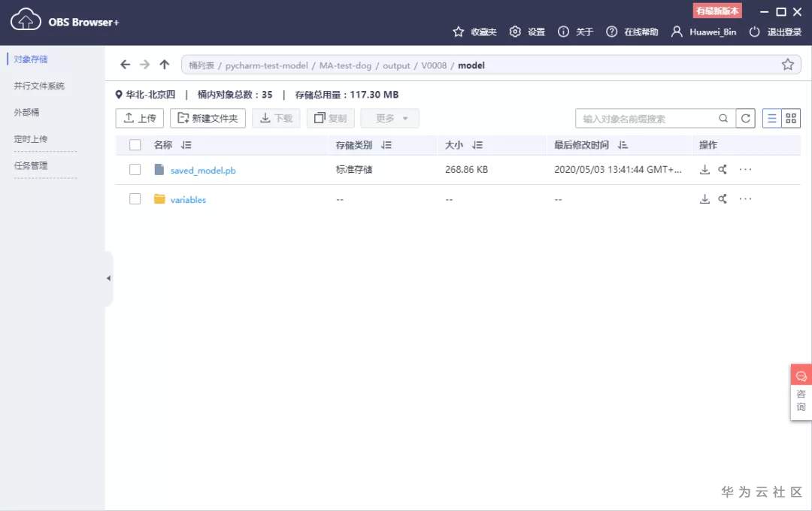Go back with the left arrow

coord(125,65)
